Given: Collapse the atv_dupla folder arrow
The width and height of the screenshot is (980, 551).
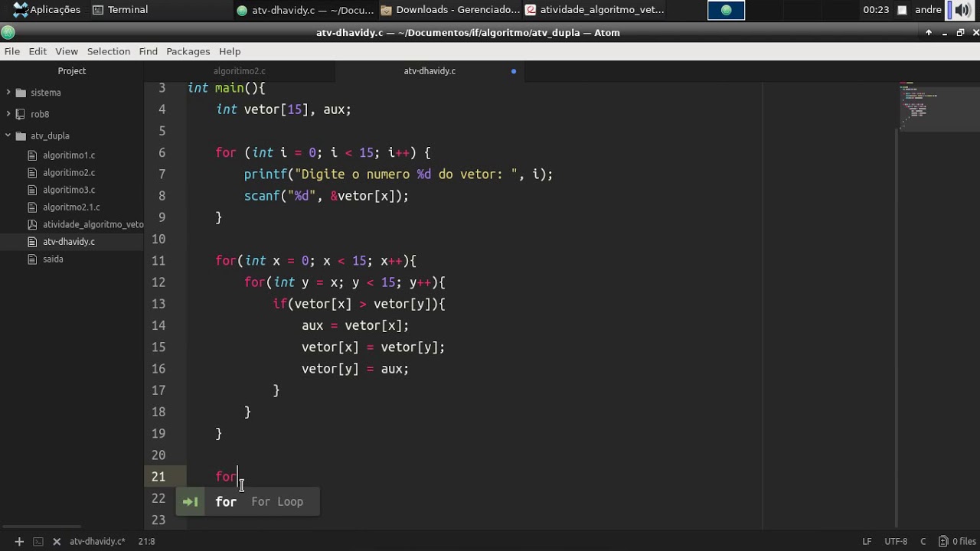Looking at the screenshot, I should (x=8, y=135).
